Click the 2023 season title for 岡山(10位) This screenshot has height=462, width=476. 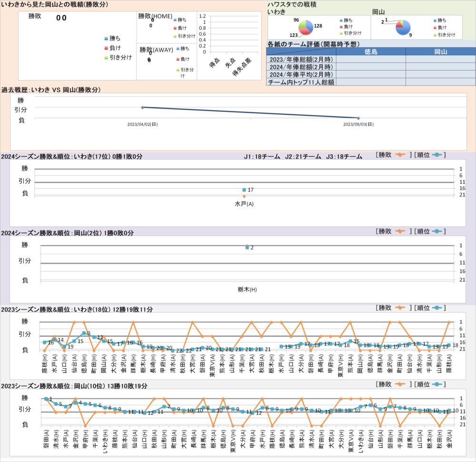point(74,386)
